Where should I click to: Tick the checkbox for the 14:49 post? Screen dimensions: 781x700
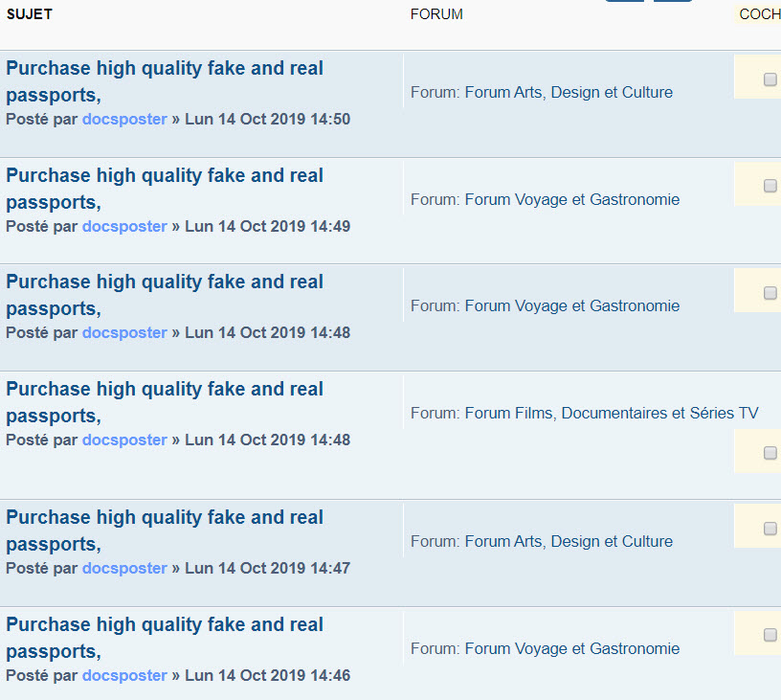(x=770, y=186)
